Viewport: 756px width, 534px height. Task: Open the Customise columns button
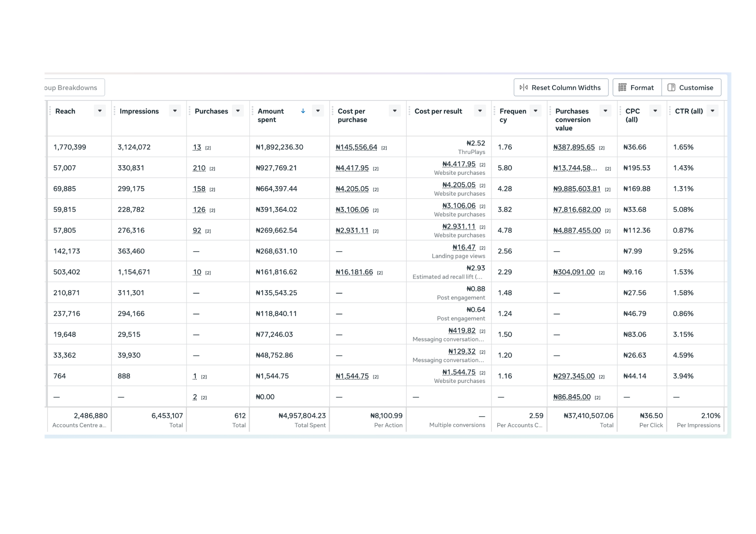tap(691, 88)
